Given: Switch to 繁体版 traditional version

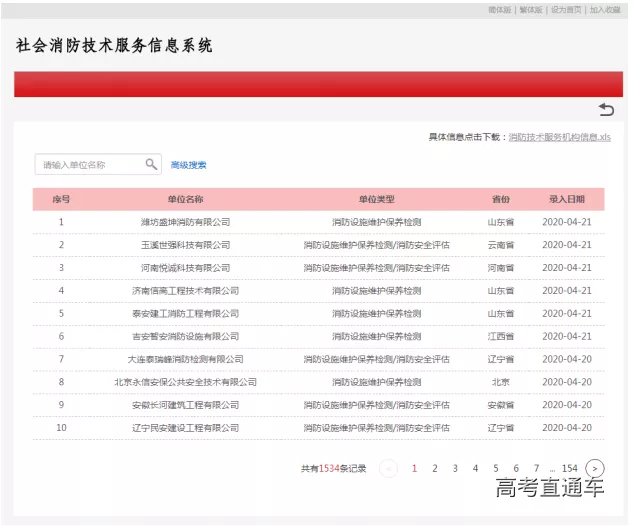Looking at the screenshot, I should coord(532,9).
